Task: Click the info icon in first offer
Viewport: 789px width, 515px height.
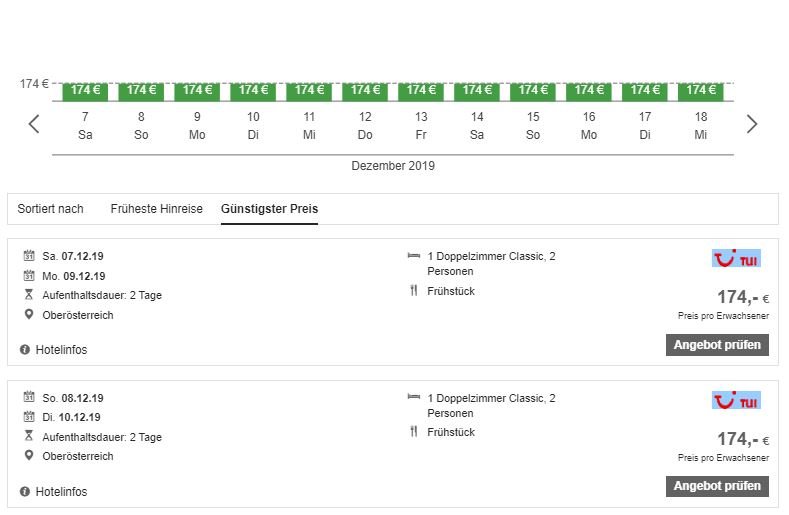Action: pos(25,350)
